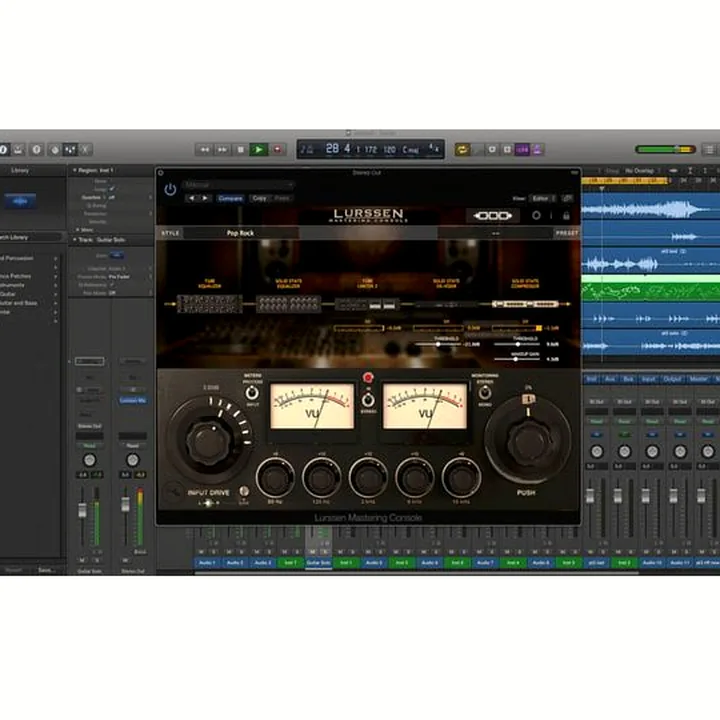Click the red Record button in the transport bar

pos(277,149)
